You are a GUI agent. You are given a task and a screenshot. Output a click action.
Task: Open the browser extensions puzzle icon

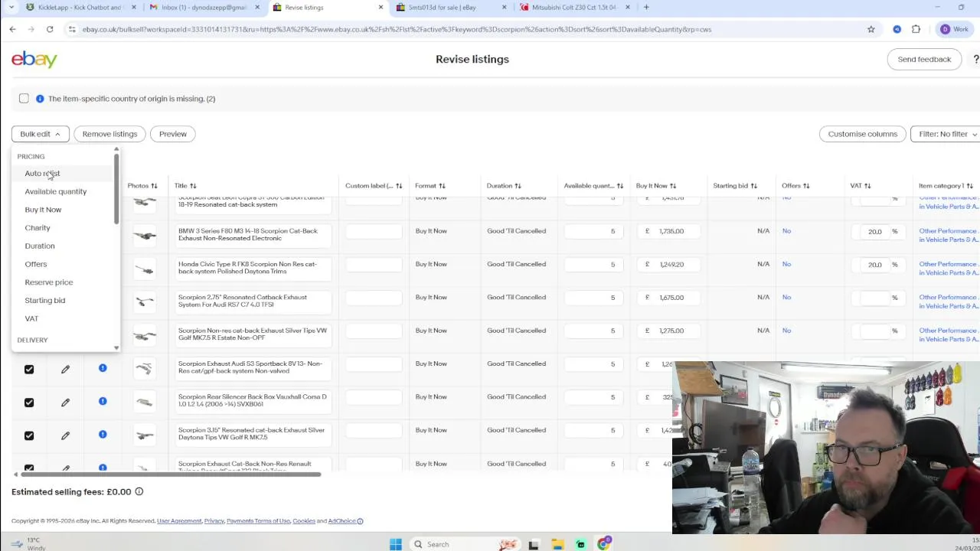916,29
